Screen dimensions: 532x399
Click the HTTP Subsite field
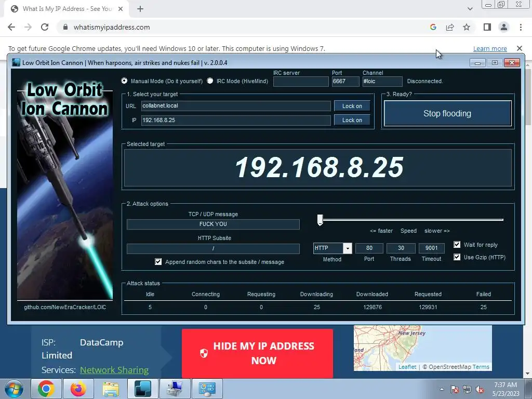pos(213,248)
